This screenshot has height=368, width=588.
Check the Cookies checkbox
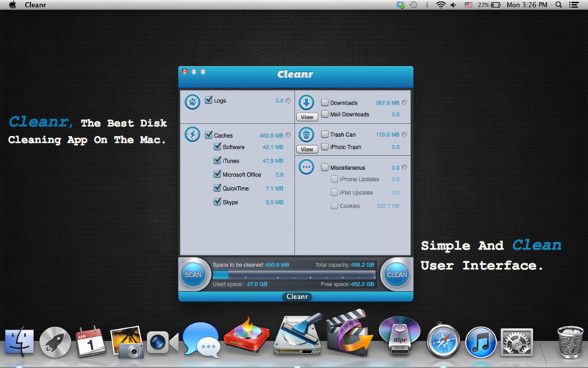click(x=334, y=205)
